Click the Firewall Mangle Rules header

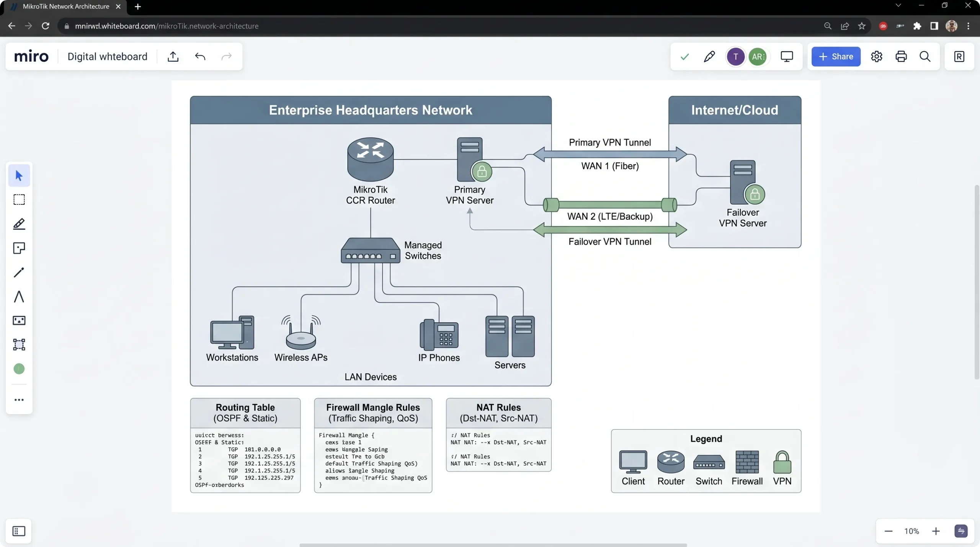tap(373, 413)
